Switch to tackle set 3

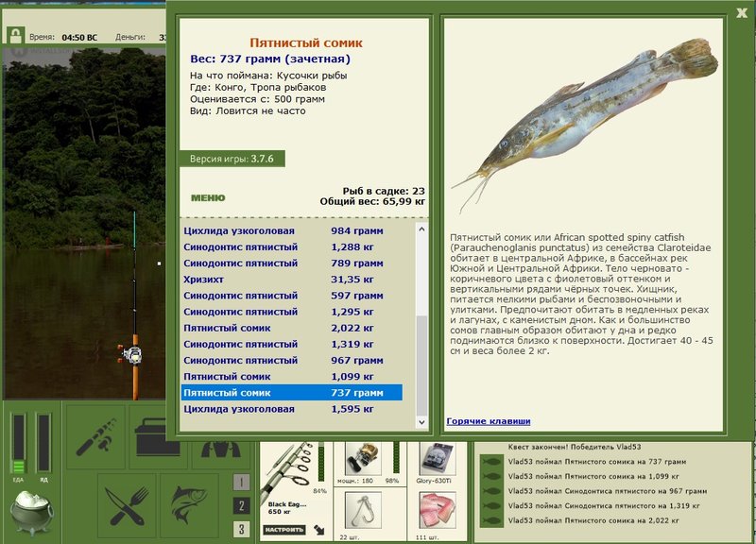[242, 529]
